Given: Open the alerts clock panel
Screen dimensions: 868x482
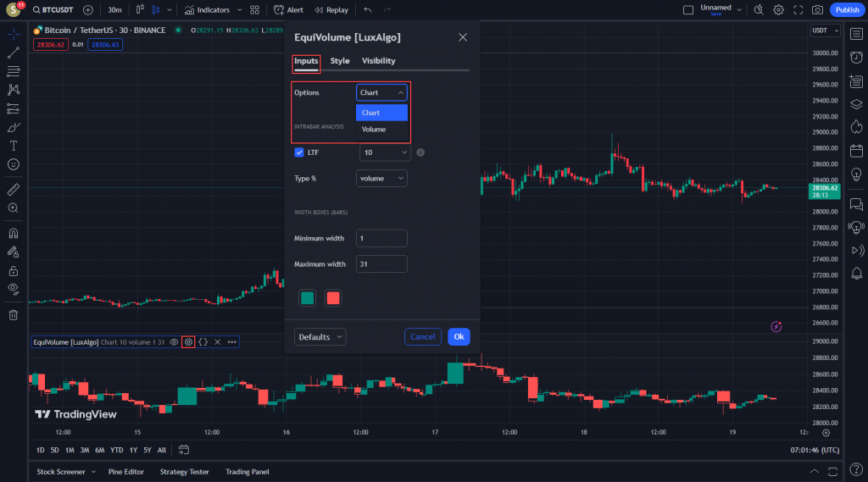Looking at the screenshot, I should [x=856, y=58].
